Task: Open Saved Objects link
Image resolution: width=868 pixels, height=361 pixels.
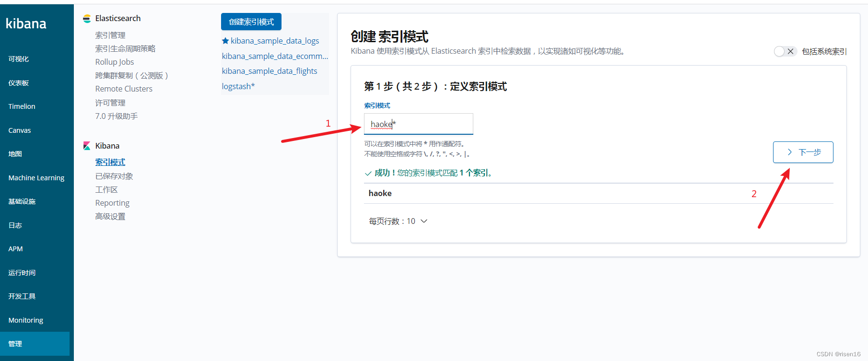Action: point(114,176)
